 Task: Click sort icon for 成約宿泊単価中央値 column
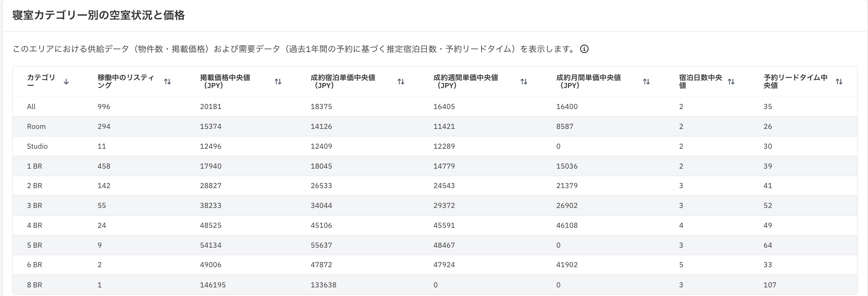[x=401, y=82]
